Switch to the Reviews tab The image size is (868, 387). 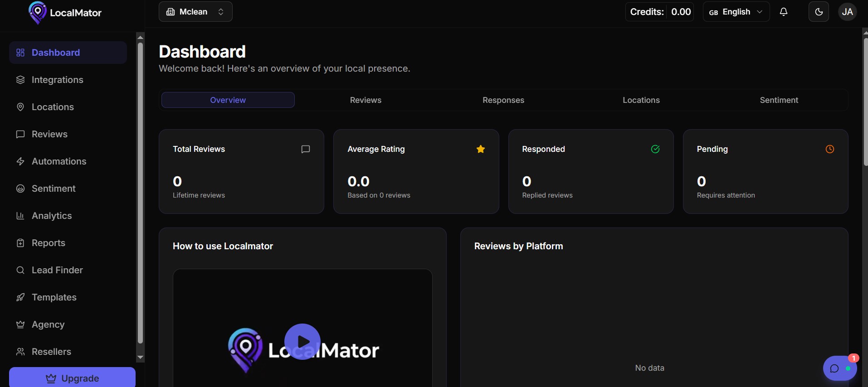[x=366, y=100]
